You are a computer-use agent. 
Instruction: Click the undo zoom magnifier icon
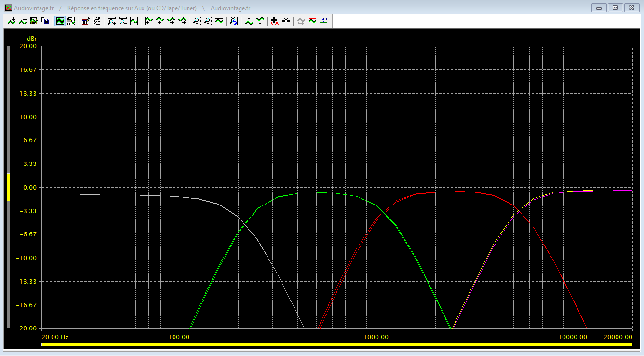coord(234,21)
